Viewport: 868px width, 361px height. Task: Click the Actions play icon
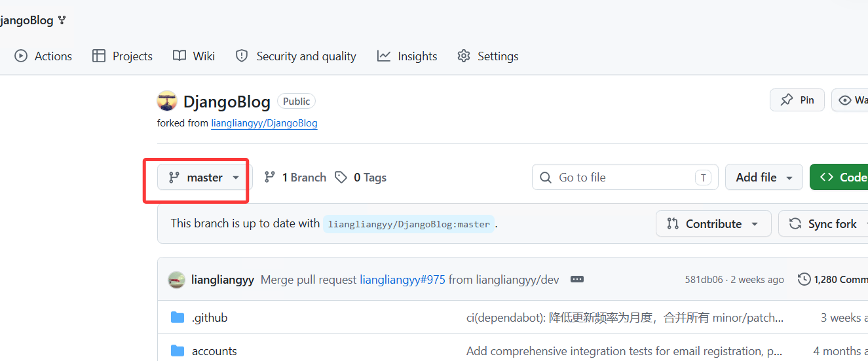(x=22, y=56)
